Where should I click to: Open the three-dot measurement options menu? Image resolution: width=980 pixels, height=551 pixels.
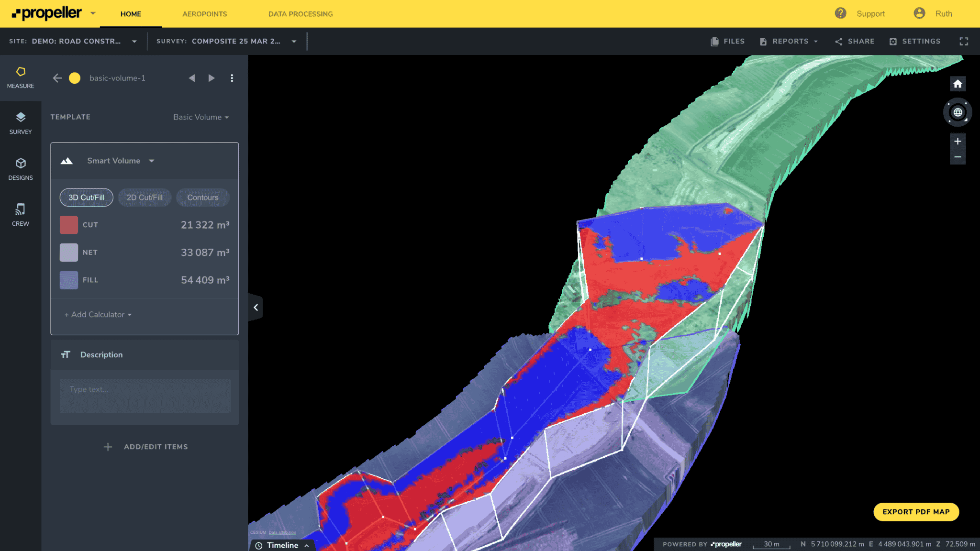click(x=232, y=78)
